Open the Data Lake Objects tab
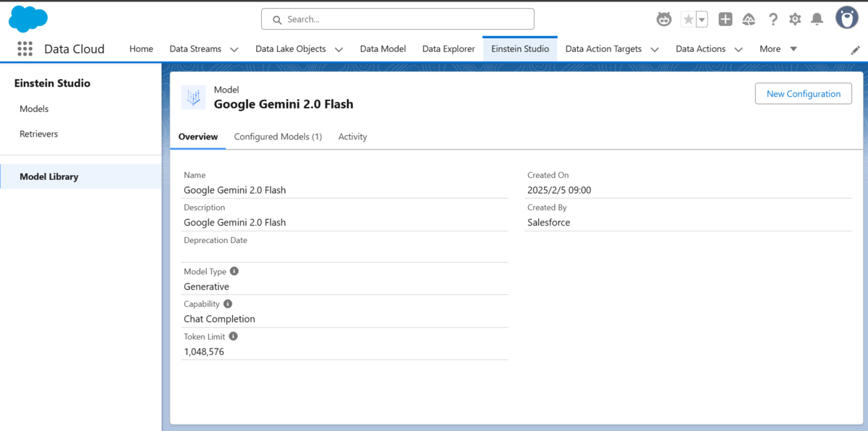The height and width of the screenshot is (431, 868). coord(291,49)
